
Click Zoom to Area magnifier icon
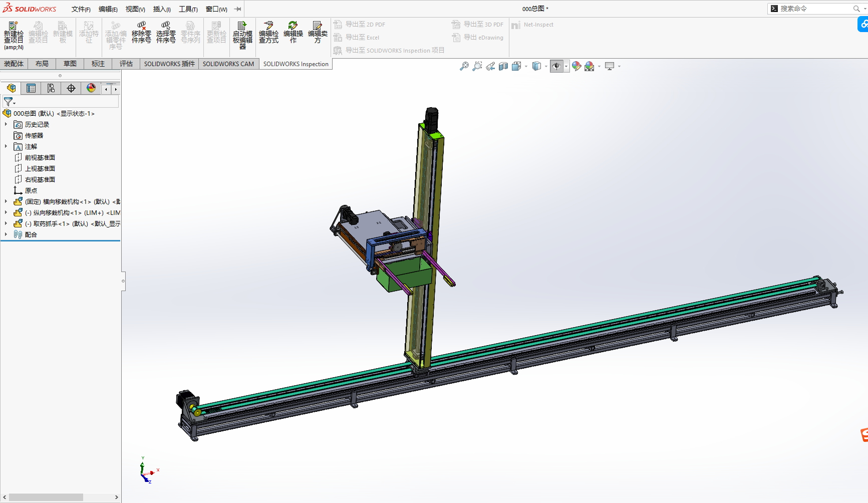click(477, 66)
